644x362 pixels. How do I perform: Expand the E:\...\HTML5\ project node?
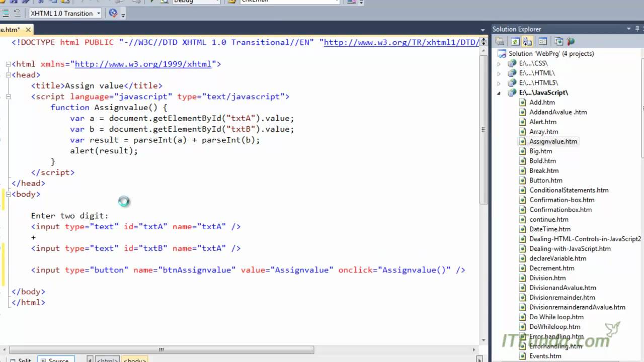pos(499,83)
